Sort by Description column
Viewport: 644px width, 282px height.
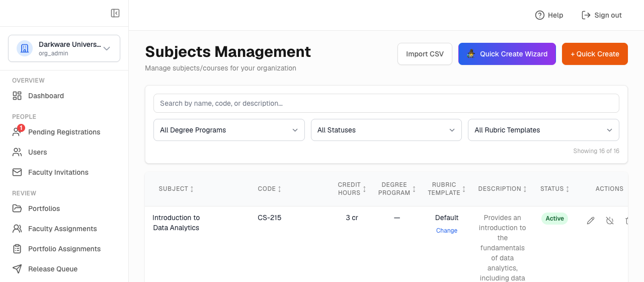[502, 189]
